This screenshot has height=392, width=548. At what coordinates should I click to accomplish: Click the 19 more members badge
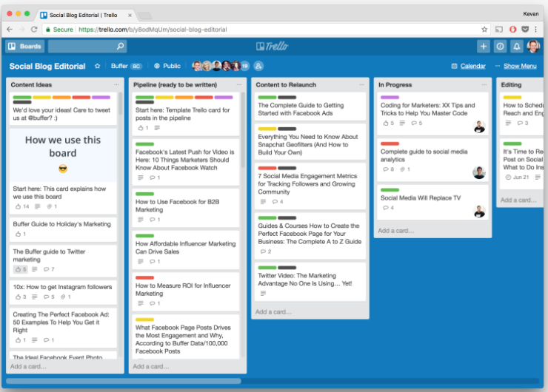point(244,66)
